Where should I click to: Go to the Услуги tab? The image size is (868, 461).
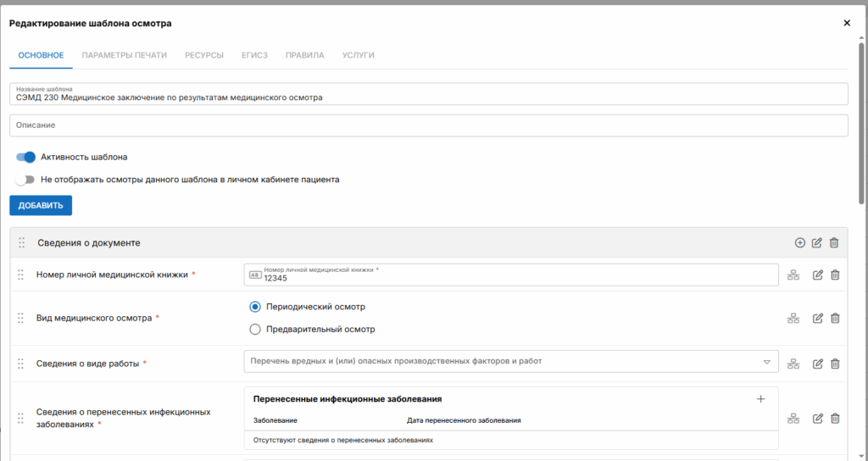(x=358, y=55)
